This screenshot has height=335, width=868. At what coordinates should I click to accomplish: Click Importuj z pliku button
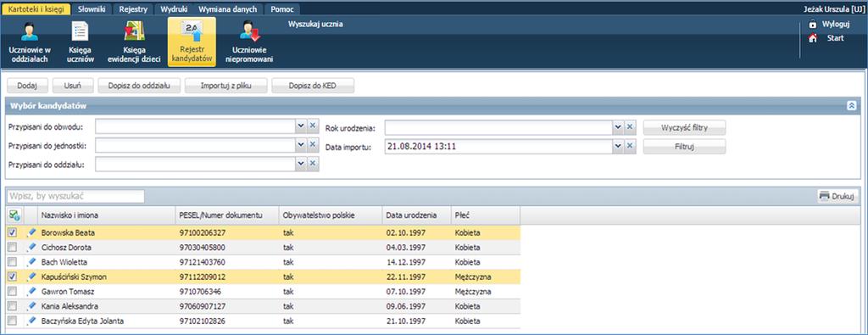coord(225,86)
